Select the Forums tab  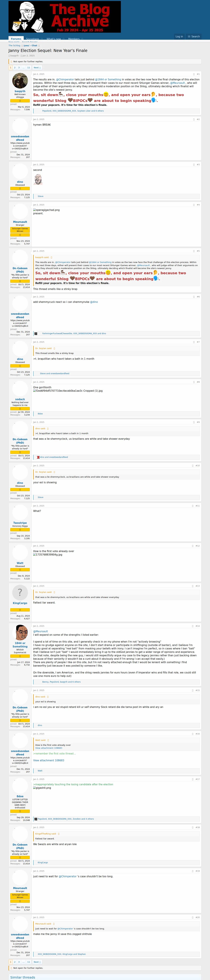pos(16,39)
